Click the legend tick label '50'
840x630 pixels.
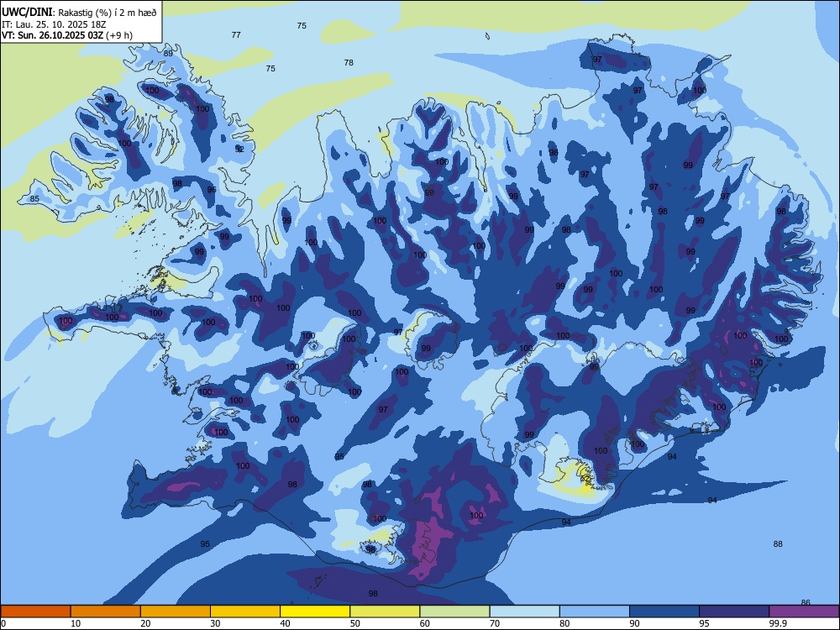[355, 623]
